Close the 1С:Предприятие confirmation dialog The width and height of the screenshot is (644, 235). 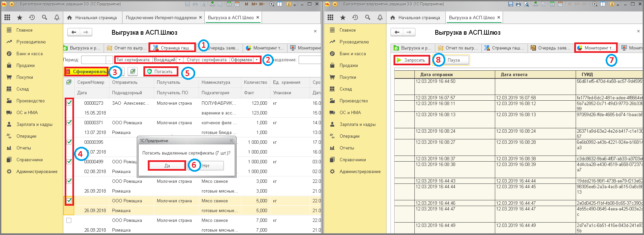pos(231,141)
